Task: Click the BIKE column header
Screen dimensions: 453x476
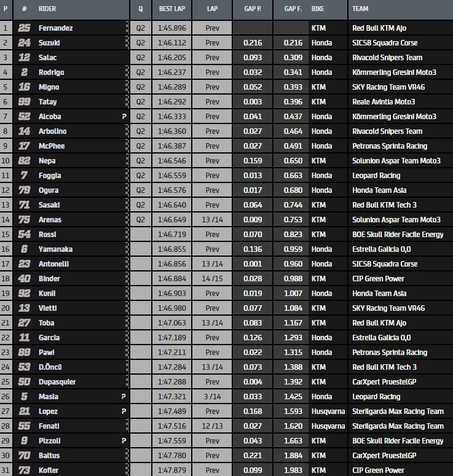Action: [318, 10]
